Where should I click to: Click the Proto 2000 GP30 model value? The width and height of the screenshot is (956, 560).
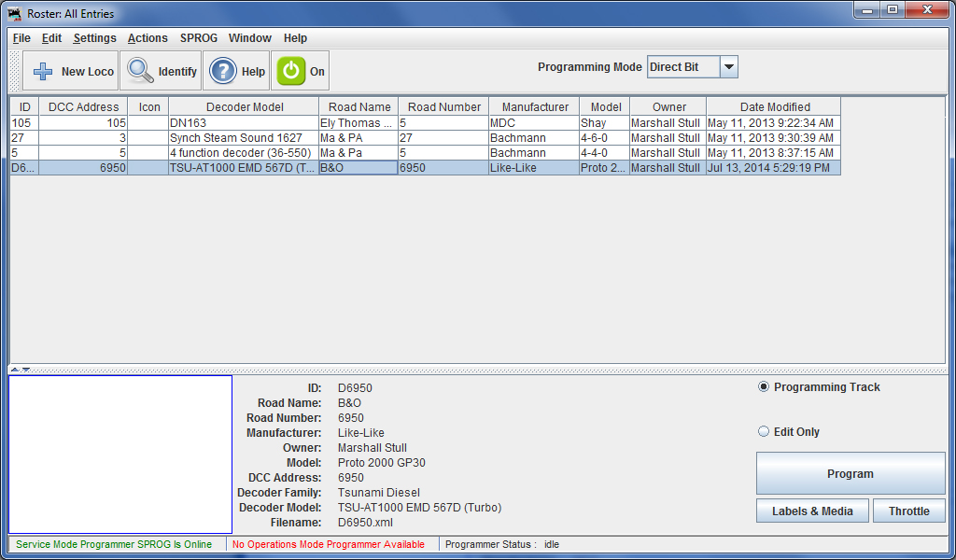click(x=382, y=463)
